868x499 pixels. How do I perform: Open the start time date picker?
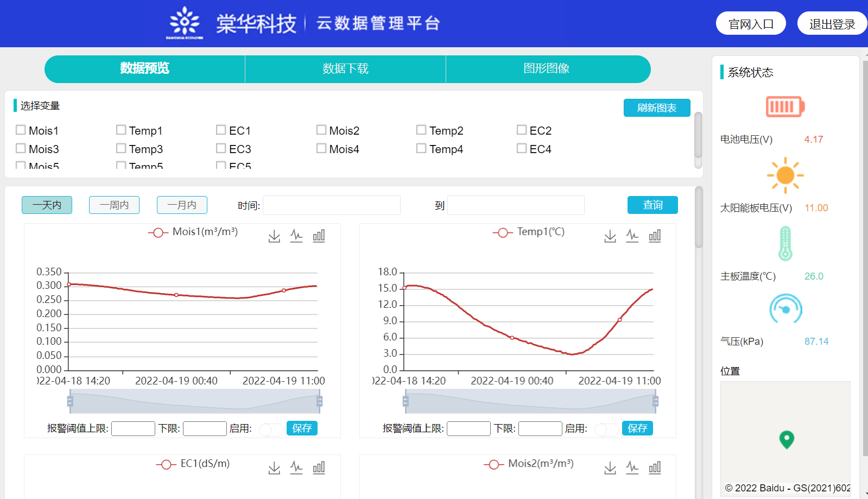(331, 205)
